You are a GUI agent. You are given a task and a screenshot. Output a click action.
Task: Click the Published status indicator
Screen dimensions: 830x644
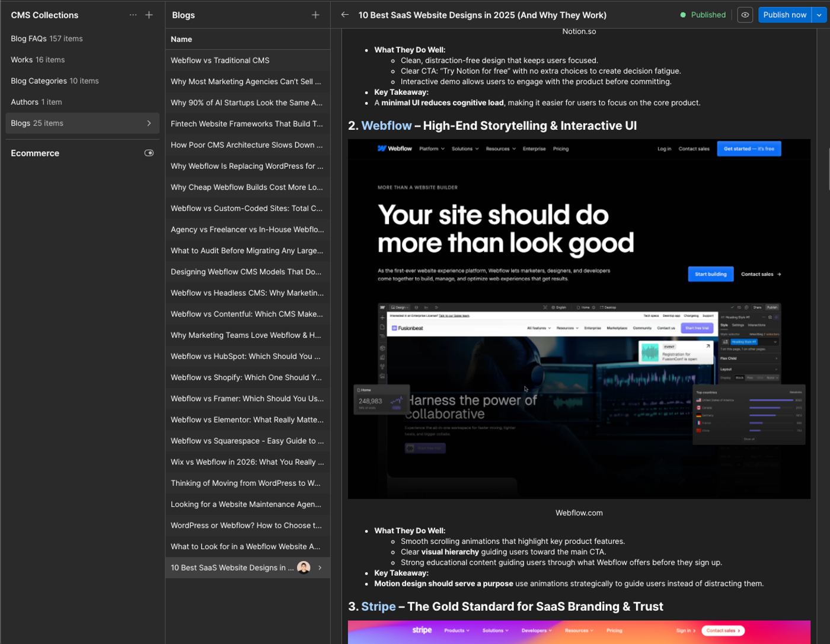click(703, 15)
